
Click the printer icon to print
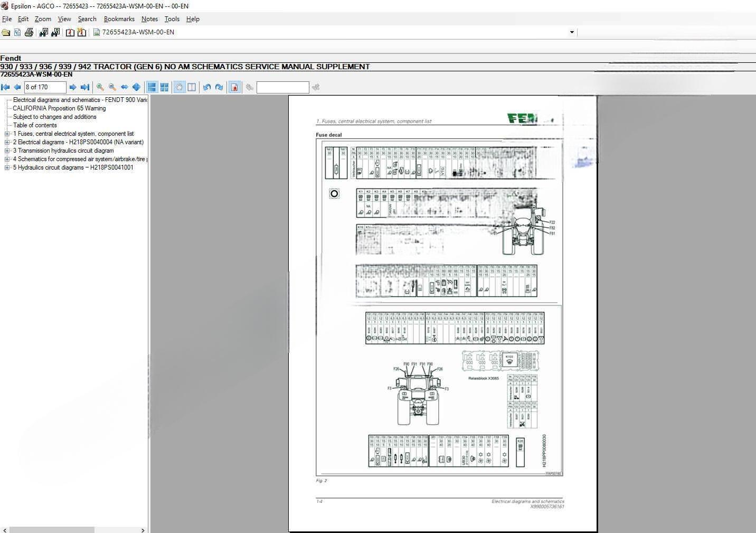tap(29, 32)
